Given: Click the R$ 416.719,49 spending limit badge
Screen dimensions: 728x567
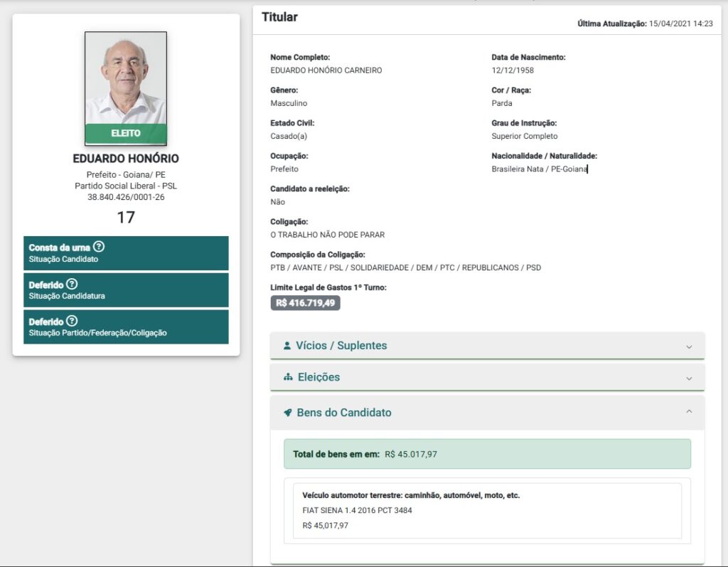Looking at the screenshot, I should pyautogui.click(x=305, y=303).
